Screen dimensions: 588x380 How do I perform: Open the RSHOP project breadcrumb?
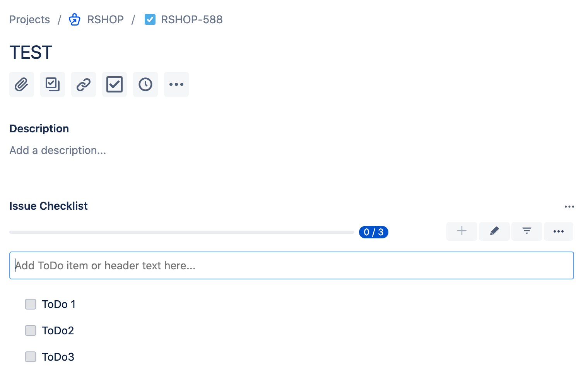point(105,19)
